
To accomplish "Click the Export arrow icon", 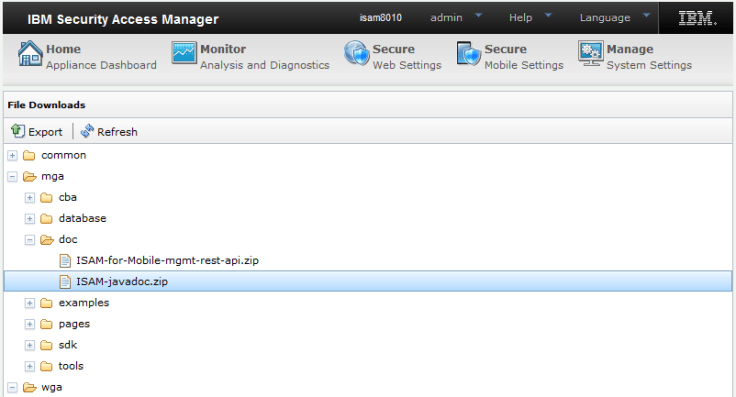I will pos(18,131).
